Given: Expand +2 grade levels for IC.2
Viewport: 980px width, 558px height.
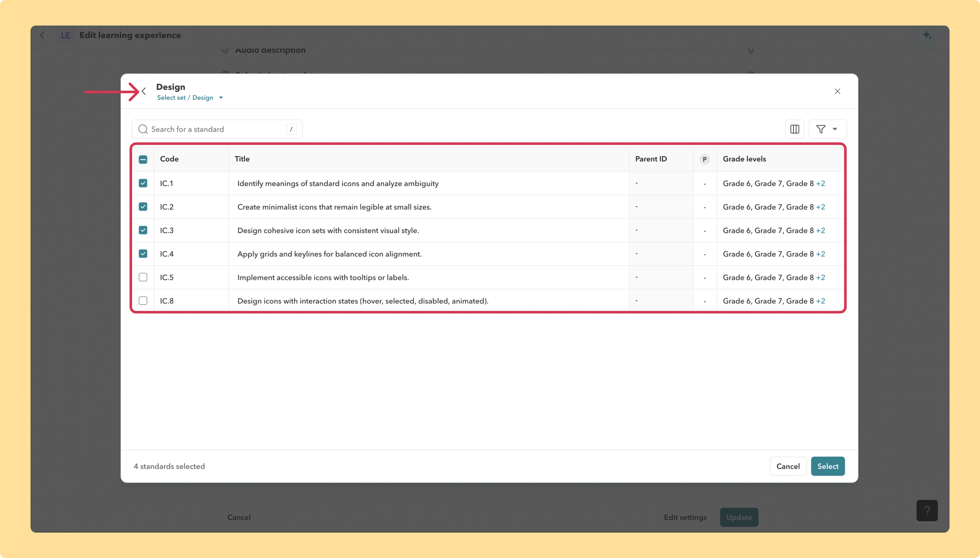Looking at the screenshot, I should (x=820, y=207).
